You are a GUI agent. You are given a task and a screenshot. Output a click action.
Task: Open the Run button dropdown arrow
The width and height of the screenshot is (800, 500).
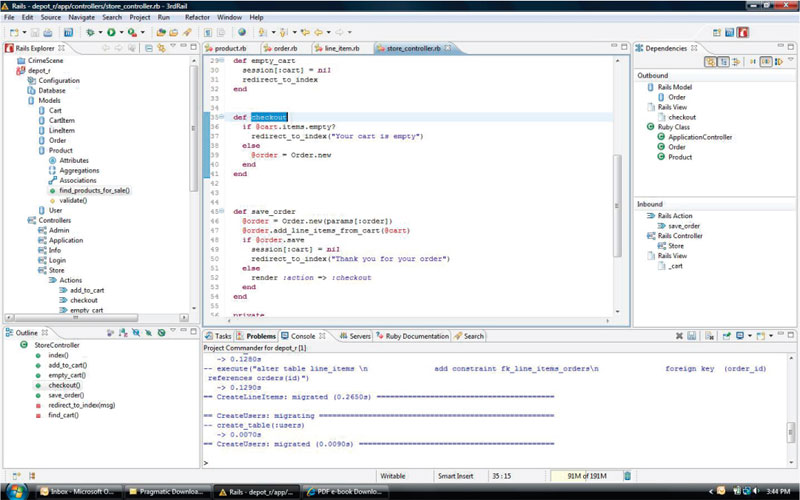pos(121,33)
